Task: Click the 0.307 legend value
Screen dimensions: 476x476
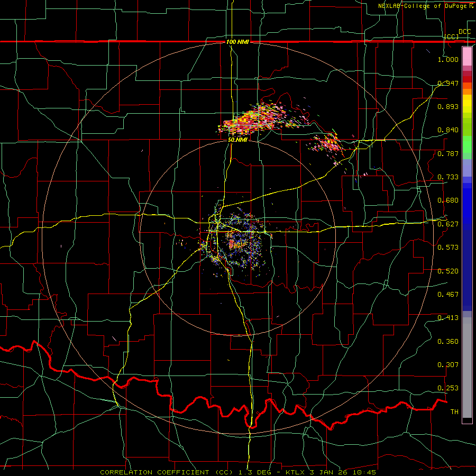Action: coord(448,364)
